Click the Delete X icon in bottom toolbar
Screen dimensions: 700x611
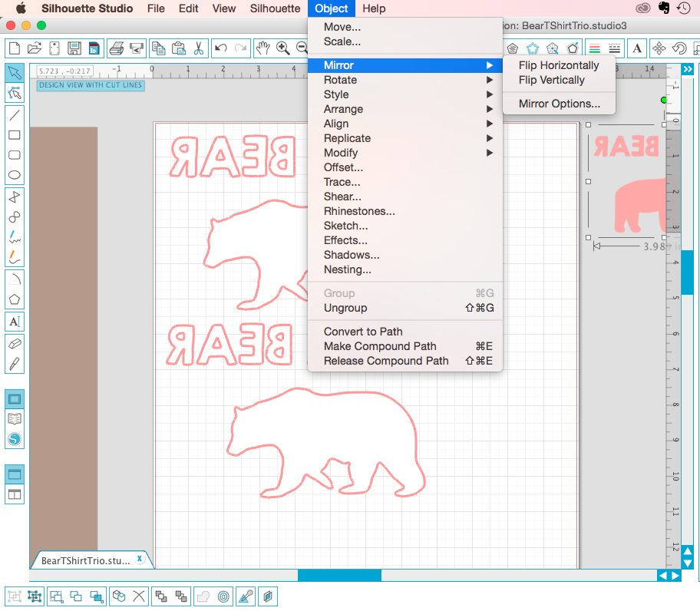[139, 596]
